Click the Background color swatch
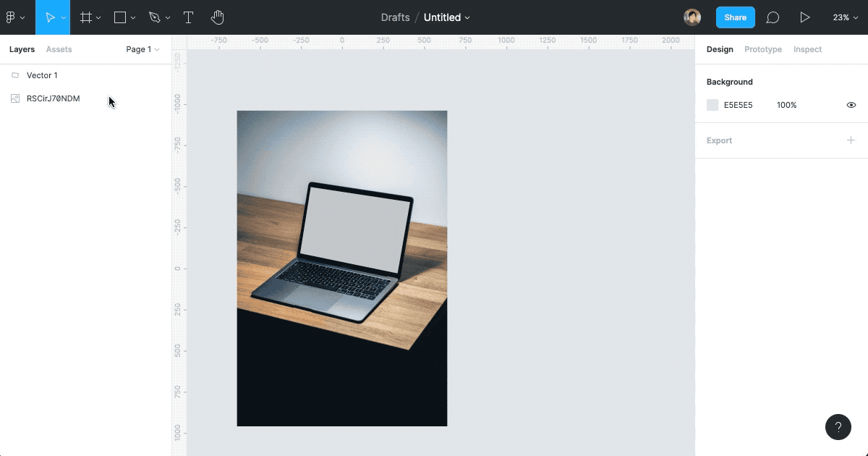 pyautogui.click(x=712, y=105)
